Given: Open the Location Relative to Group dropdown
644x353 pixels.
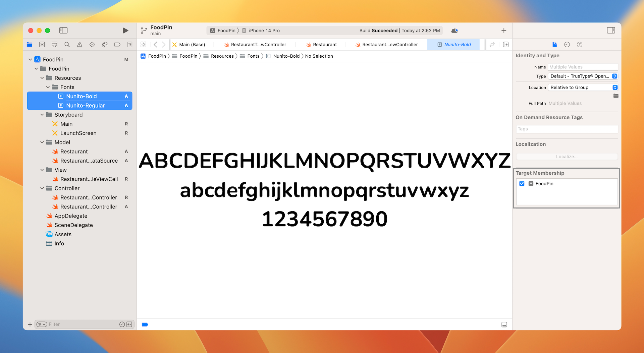Looking at the screenshot, I should click(583, 87).
